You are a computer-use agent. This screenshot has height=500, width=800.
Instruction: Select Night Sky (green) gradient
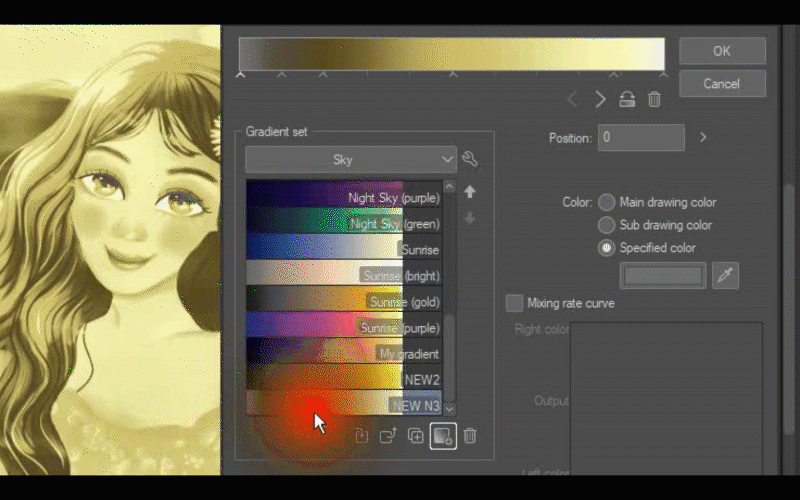[344, 220]
